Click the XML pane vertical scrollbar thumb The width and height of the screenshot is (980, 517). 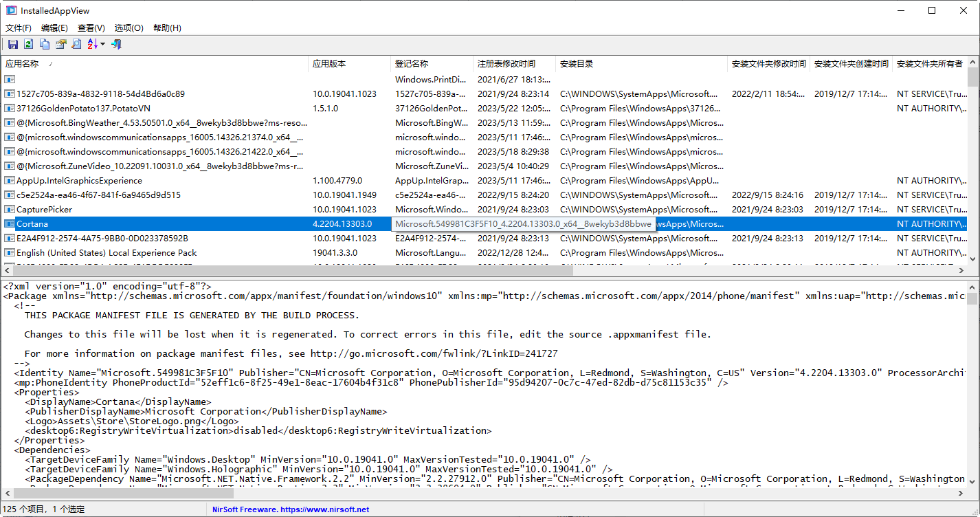pyautogui.click(x=972, y=299)
